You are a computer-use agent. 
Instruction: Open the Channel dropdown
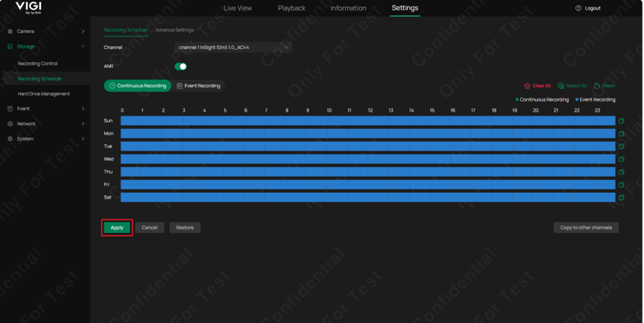[x=233, y=48]
